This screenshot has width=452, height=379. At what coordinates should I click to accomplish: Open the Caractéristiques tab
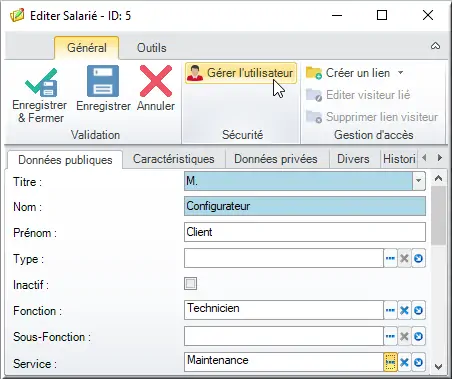[174, 159]
